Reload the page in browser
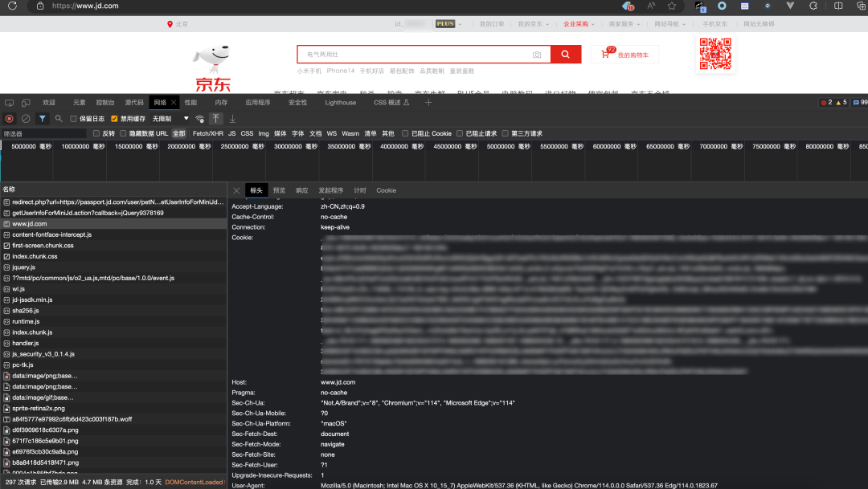 click(12, 6)
